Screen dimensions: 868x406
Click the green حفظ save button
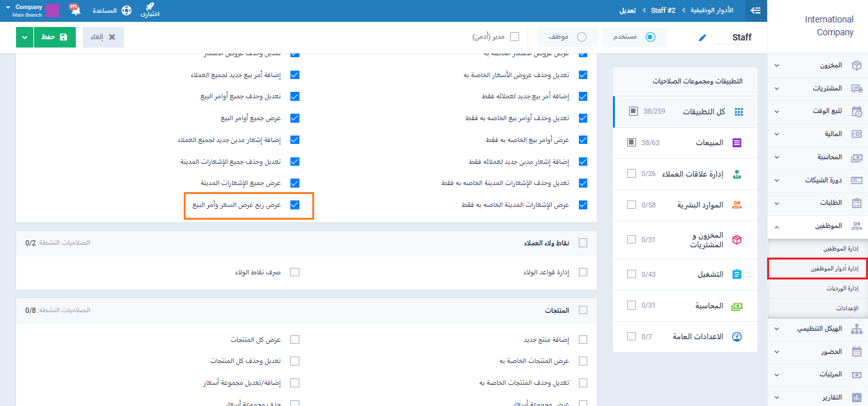(55, 37)
